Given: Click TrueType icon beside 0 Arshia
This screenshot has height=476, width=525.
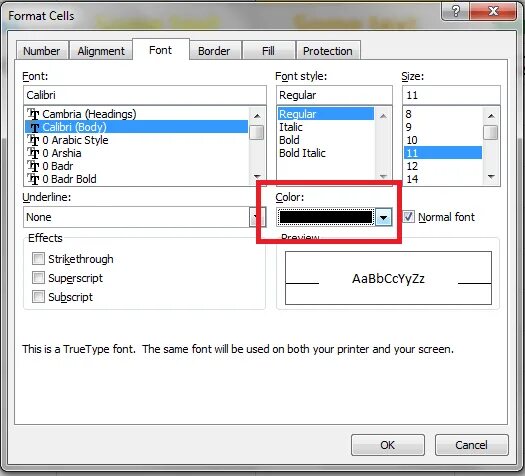Looking at the screenshot, I should 33,153.
